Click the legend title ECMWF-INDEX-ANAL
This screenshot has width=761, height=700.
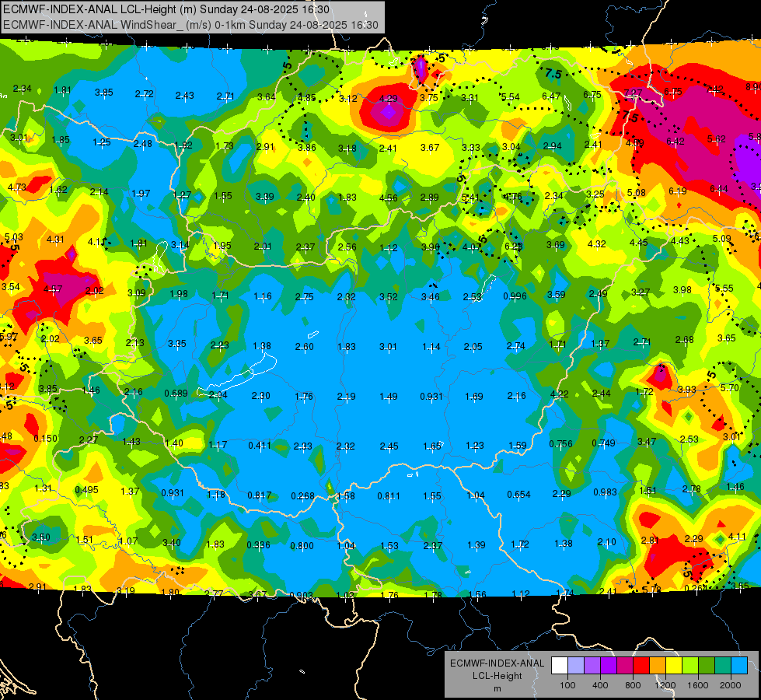pyautogui.click(x=497, y=663)
